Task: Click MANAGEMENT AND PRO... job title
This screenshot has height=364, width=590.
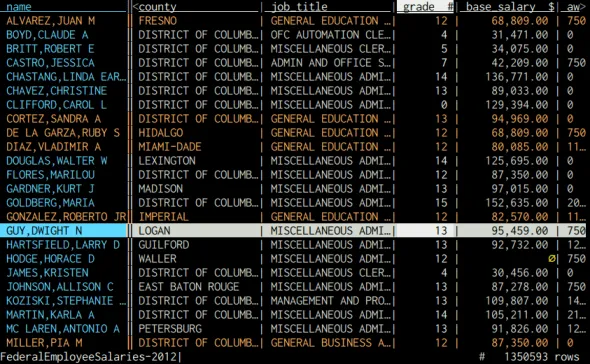Action: [330, 301]
